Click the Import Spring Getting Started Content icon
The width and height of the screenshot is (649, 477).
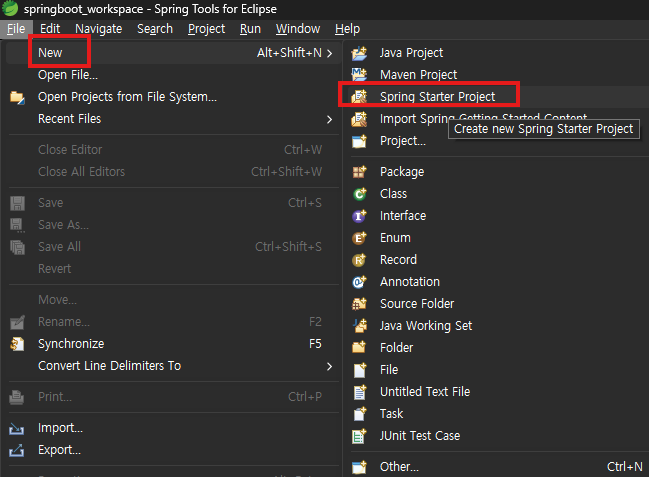[x=359, y=119]
